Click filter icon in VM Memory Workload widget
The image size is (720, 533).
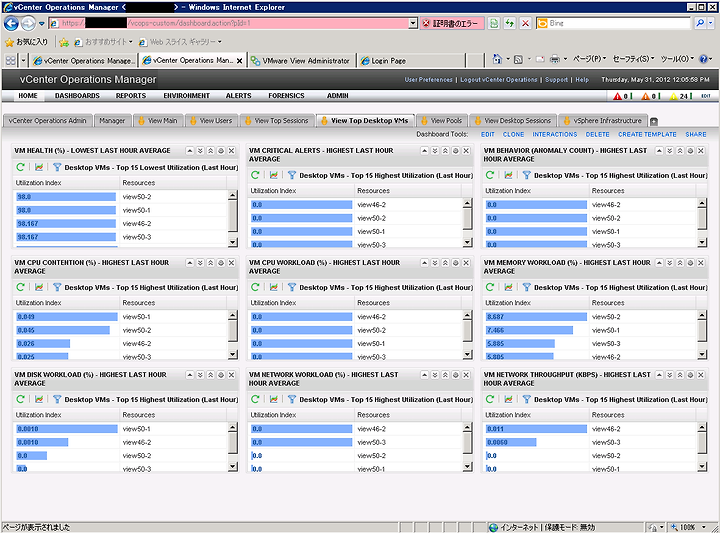[527, 287]
